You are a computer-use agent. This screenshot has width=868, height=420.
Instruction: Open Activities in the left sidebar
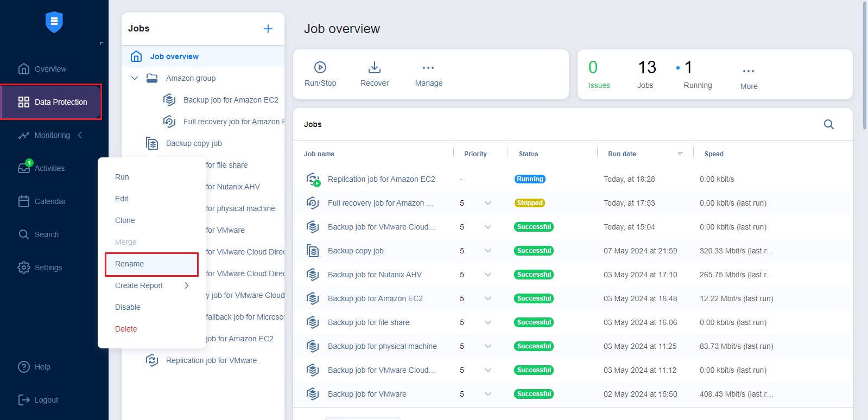[49, 168]
